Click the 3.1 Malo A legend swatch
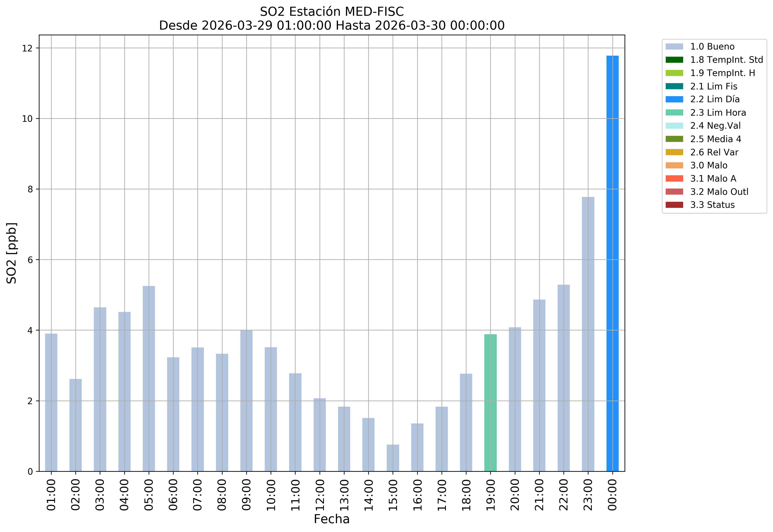 pyautogui.click(x=674, y=179)
